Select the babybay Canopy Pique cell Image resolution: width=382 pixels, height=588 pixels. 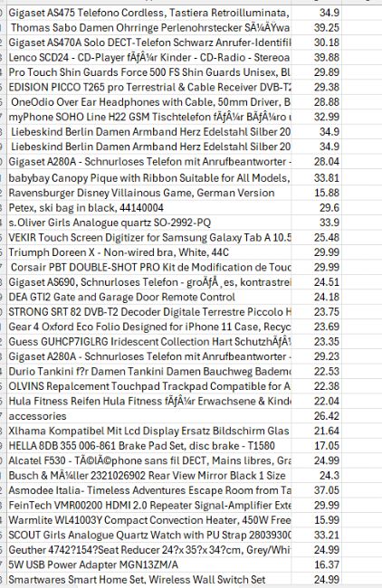149,177
